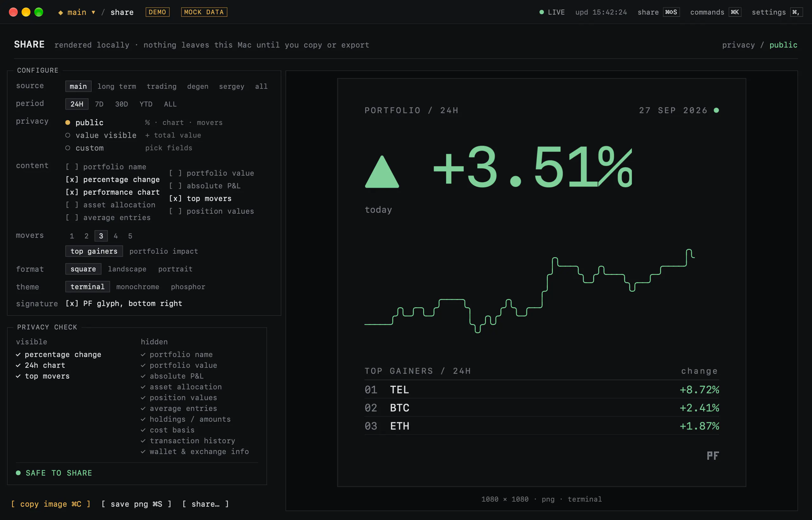Image resolution: width=812 pixels, height=520 pixels.
Task: Set the period to 7D
Action: click(x=99, y=104)
